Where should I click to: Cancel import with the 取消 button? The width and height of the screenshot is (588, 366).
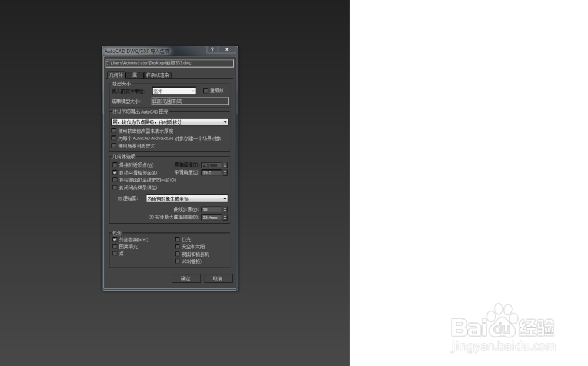click(x=218, y=278)
